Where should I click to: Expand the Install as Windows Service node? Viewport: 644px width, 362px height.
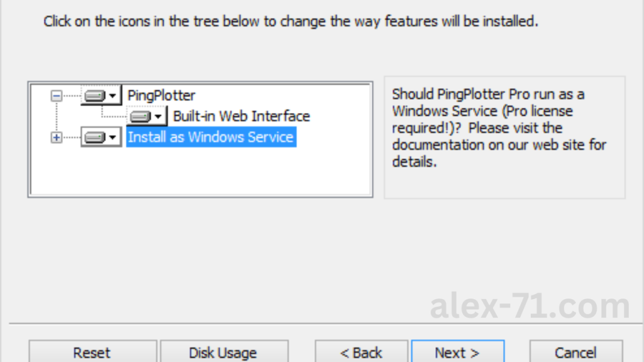point(57,137)
